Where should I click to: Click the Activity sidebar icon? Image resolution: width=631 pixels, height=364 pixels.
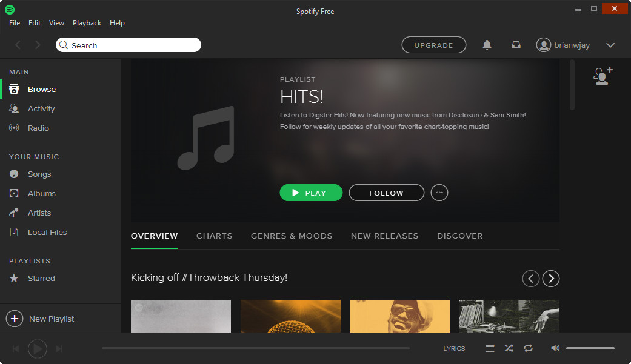point(14,108)
